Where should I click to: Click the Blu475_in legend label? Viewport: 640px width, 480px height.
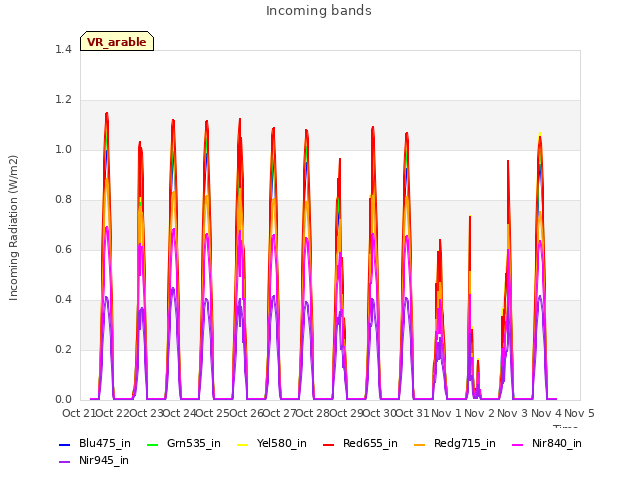(x=105, y=444)
